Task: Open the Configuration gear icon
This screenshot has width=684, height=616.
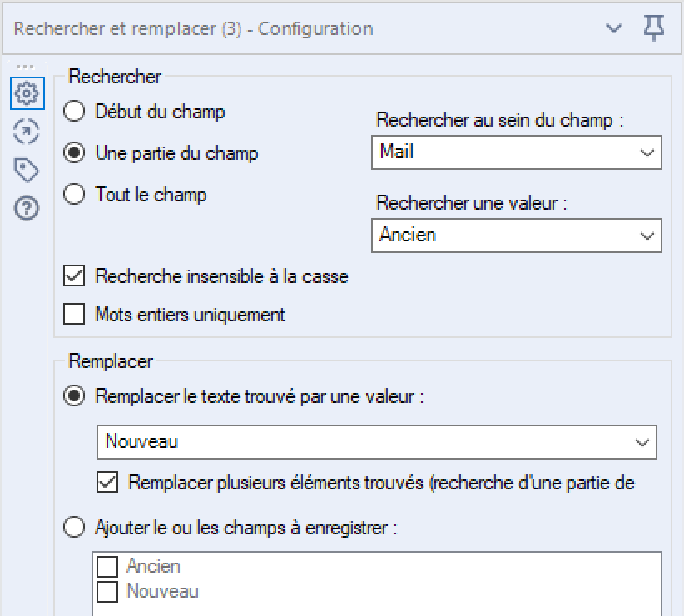Action: click(x=27, y=93)
